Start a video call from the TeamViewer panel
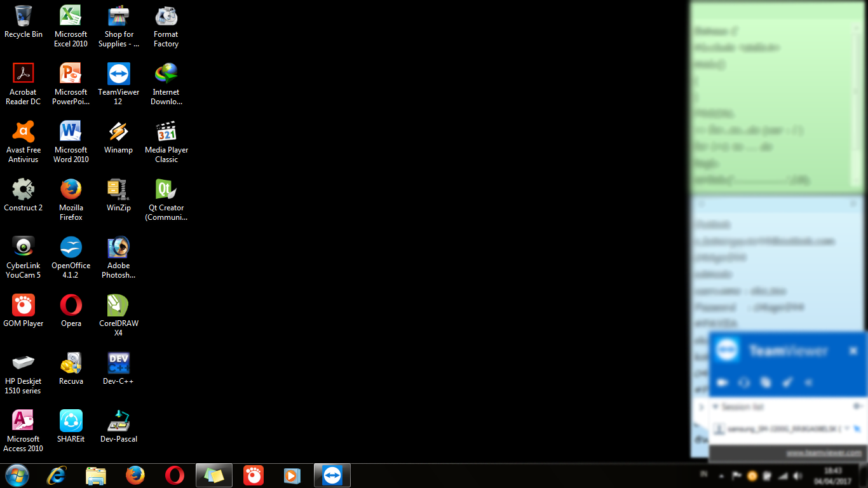This screenshot has height=488, width=868. click(722, 382)
